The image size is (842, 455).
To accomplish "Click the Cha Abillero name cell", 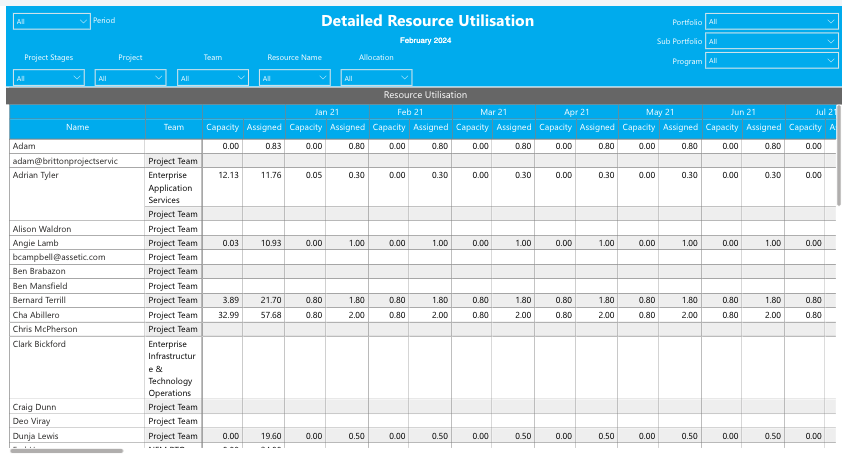I will coord(77,315).
